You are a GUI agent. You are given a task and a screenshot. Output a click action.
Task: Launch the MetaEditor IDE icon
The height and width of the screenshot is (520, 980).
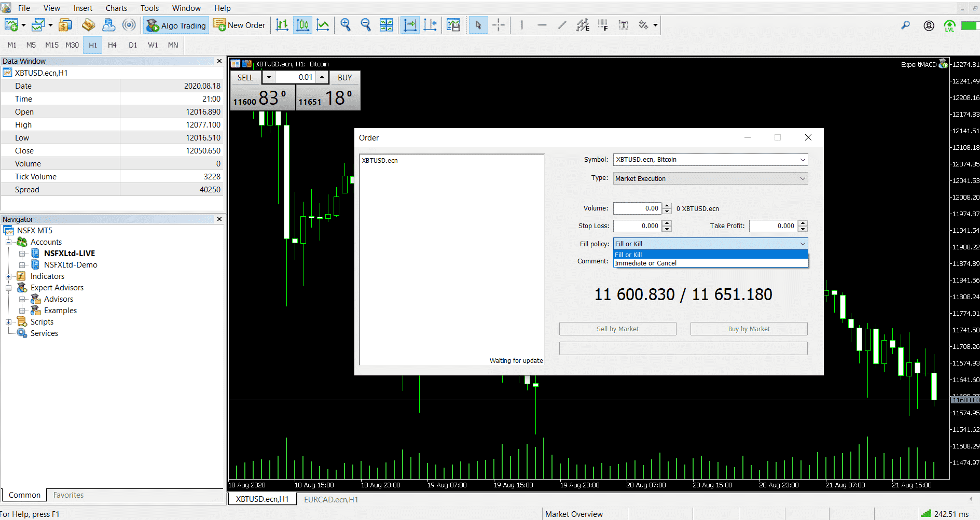(x=88, y=25)
